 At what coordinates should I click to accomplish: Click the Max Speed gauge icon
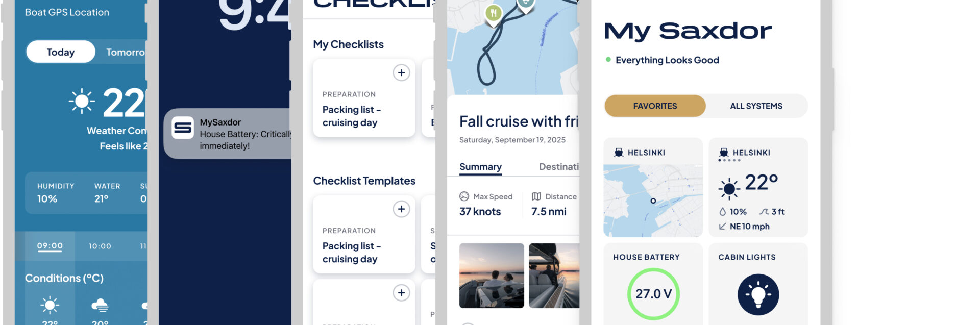click(x=464, y=196)
